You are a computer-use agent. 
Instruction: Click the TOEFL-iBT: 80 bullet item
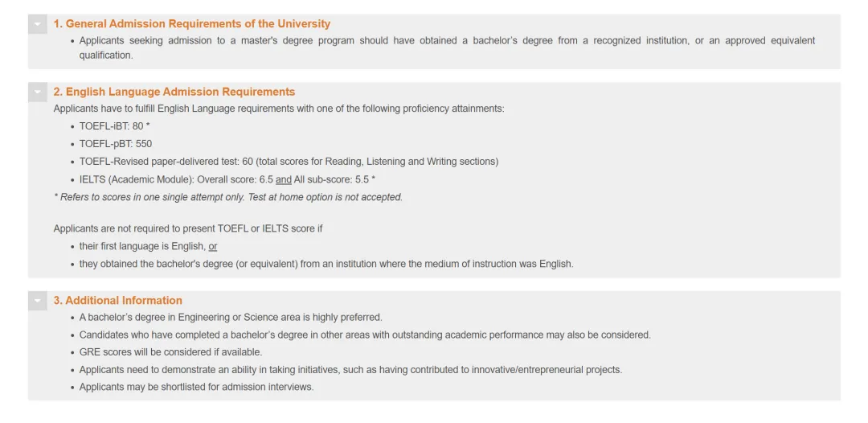[x=114, y=126]
